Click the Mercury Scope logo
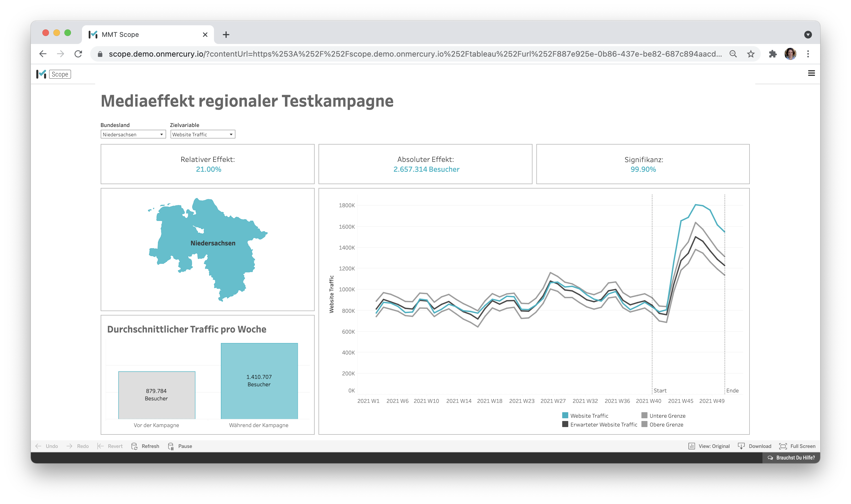The height and width of the screenshot is (504, 851). pyautogui.click(x=42, y=74)
